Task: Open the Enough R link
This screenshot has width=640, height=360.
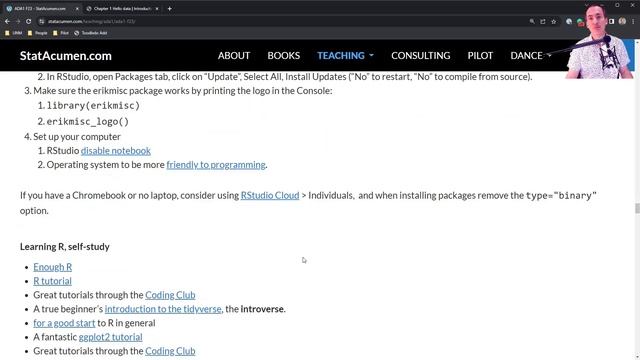Action: 53,267
